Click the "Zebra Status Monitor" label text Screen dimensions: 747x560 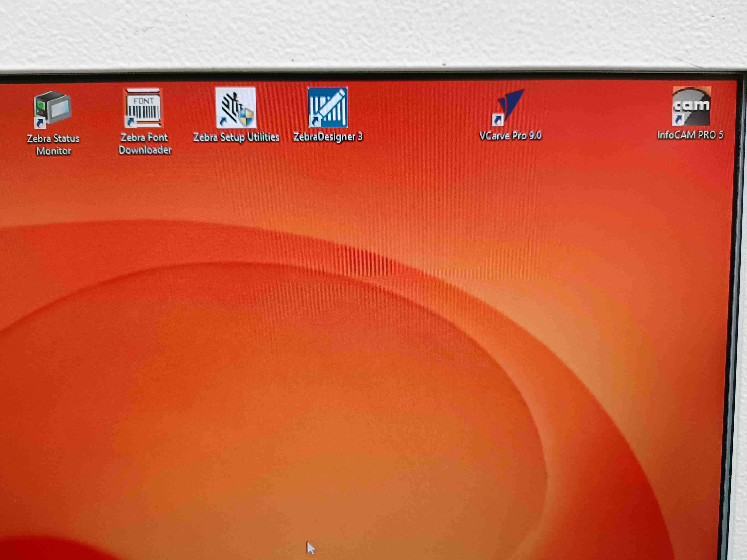(53, 145)
